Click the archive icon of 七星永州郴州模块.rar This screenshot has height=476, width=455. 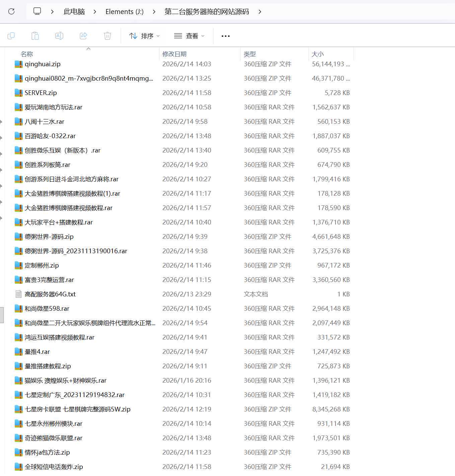[x=19, y=424]
